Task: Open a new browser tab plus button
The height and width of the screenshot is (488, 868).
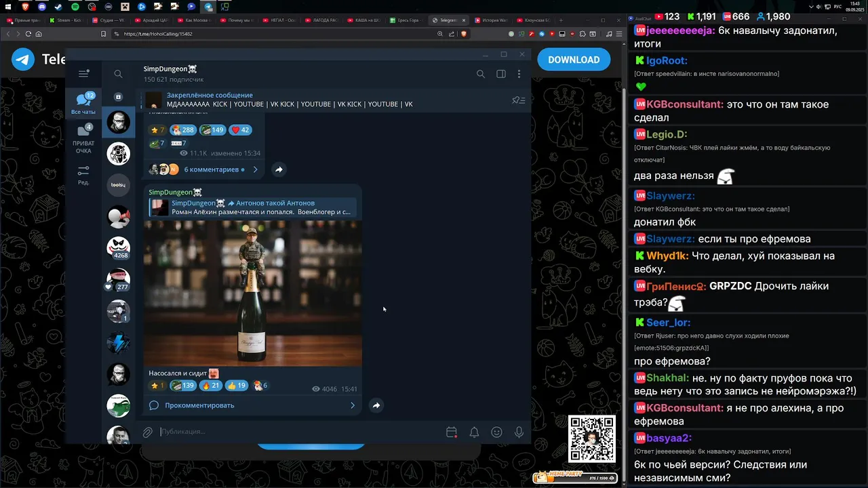Action: pyautogui.click(x=560, y=20)
